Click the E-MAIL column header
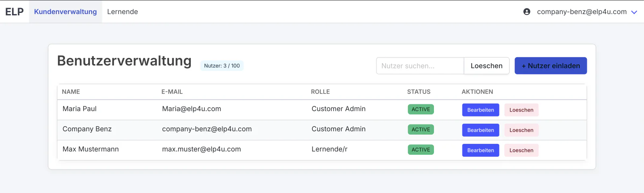644x193 pixels. (172, 92)
